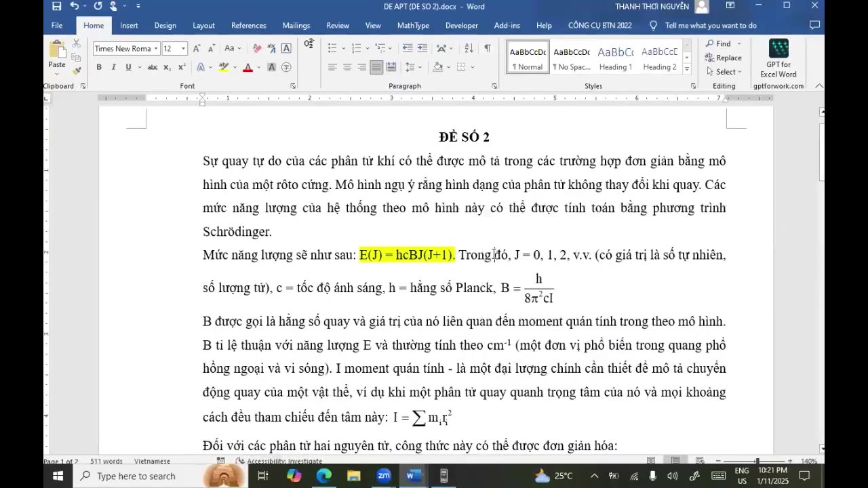Click Accessibility: Investigate in status bar
This screenshot has width=868, height=488.
[279, 461]
